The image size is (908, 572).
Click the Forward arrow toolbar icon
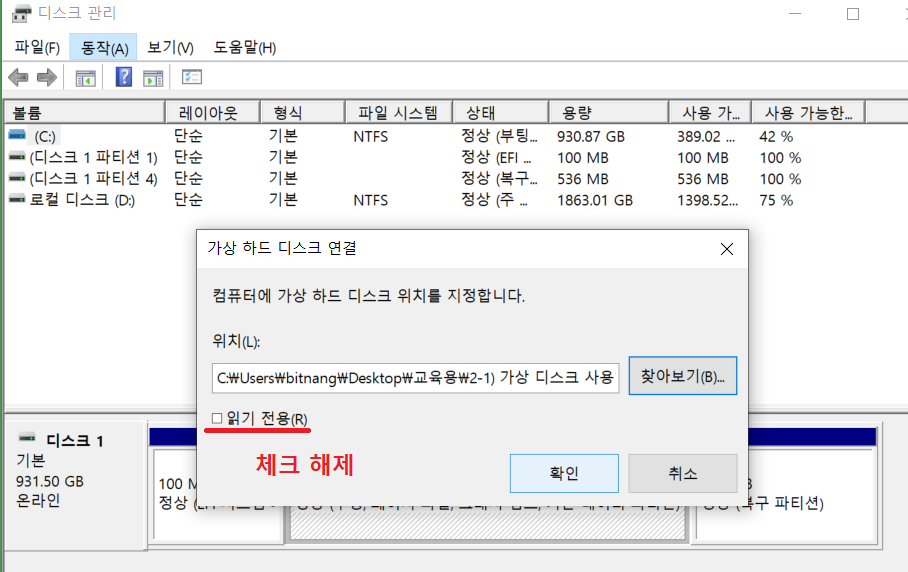coord(46,78)
